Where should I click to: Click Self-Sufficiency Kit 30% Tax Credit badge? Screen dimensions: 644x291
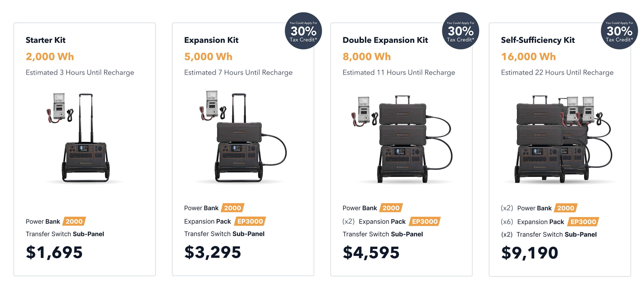point(619,31)
